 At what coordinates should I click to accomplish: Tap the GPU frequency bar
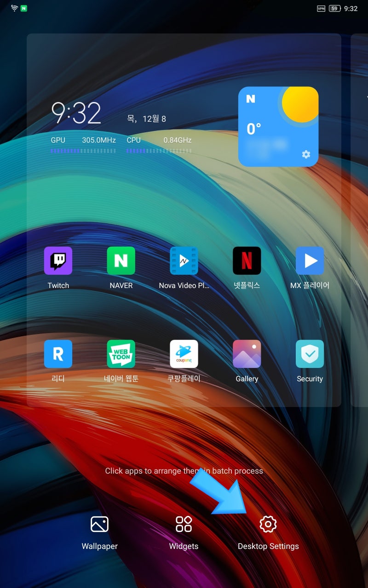coord(83,151)
